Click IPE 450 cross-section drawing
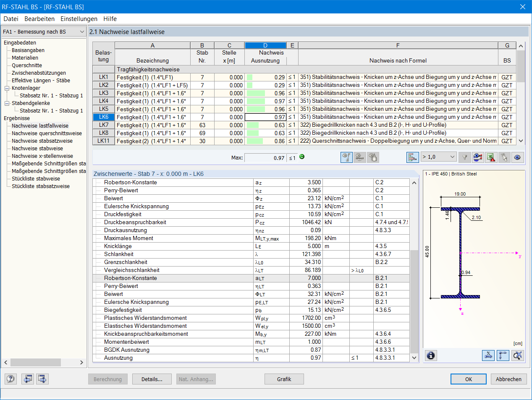Image resolution: width=532 pixels, height=400 pixels. [x=461, y=253]
